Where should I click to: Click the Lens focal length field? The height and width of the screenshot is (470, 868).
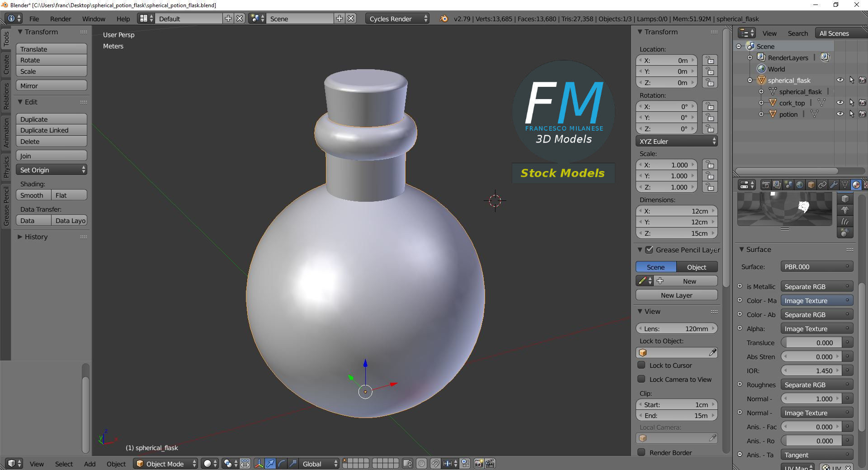tap(676, 329)
